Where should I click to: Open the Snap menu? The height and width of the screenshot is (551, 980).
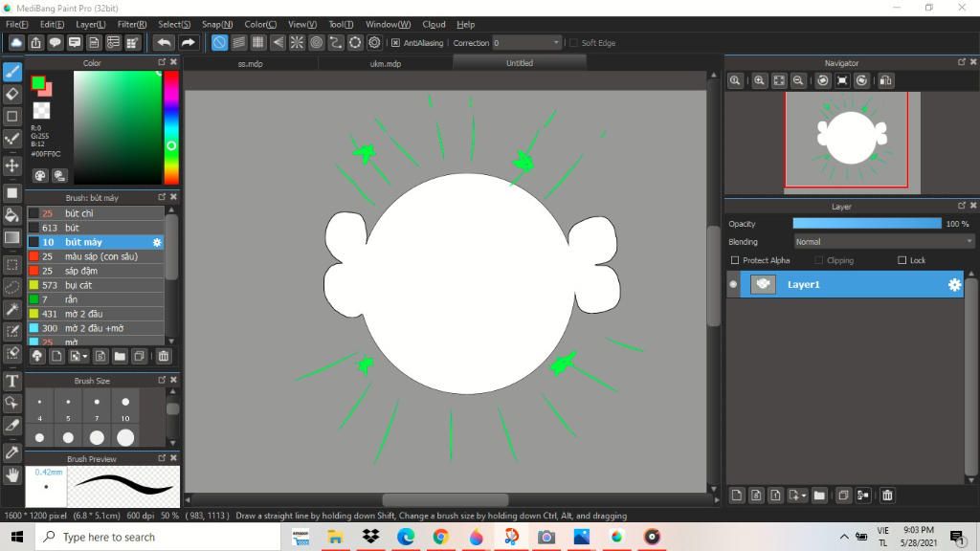pos(217,24)
